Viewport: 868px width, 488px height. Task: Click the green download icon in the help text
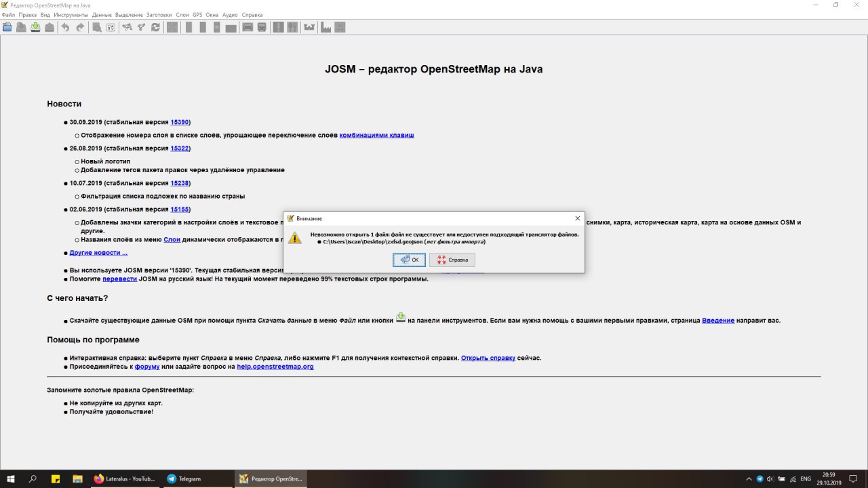click(401, 318)
